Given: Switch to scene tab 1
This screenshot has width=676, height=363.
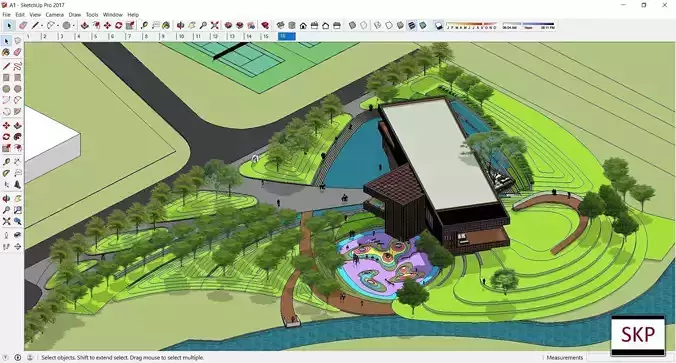Looking at the screenshot, I should (x=32, y=37).
